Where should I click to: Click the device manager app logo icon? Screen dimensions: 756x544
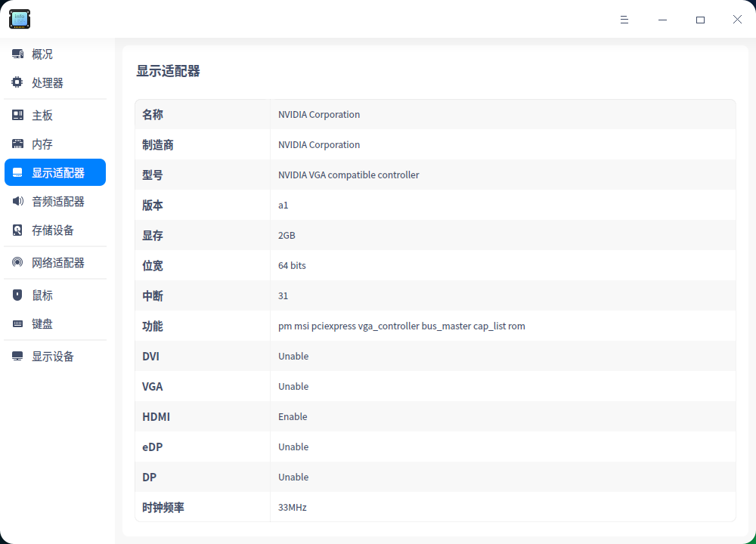point(20,20)
